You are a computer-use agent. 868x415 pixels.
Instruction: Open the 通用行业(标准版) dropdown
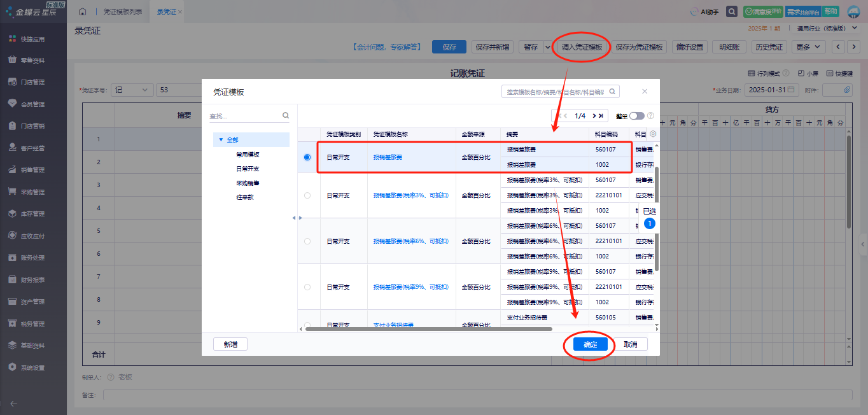pyautogui.click(x=825, y=29)
